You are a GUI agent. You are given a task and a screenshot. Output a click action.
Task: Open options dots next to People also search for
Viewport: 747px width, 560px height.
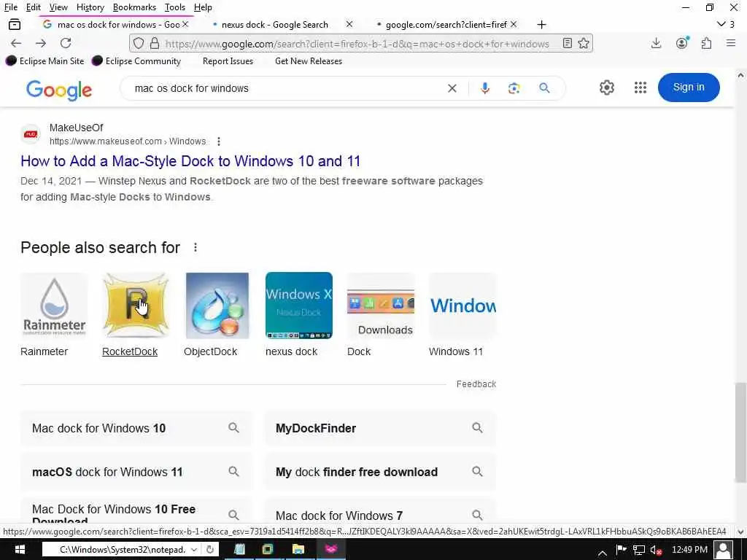196,248
